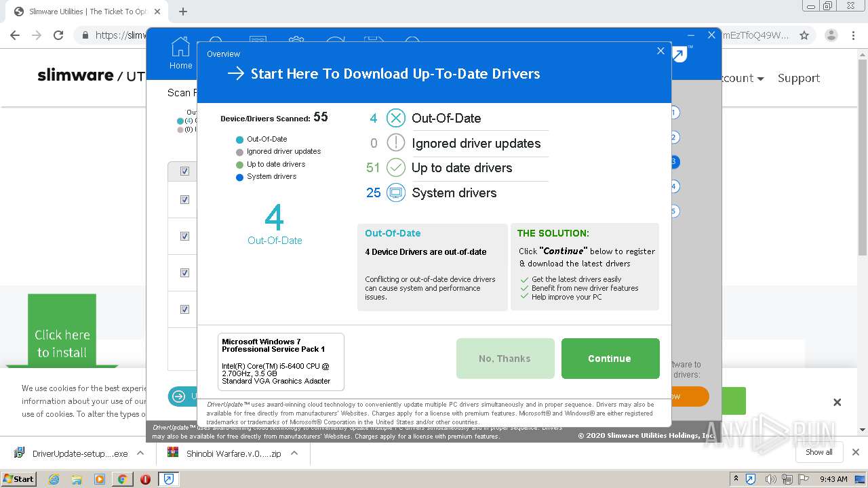Open Support in the website navigation

[x=799, y=78]
